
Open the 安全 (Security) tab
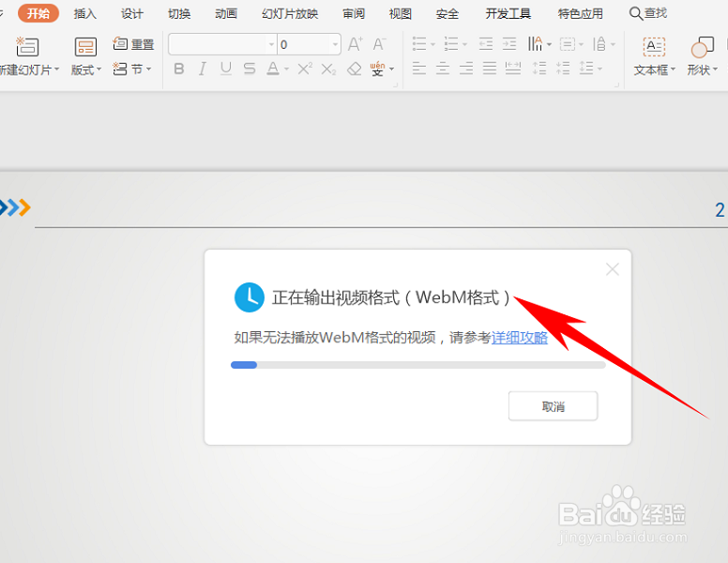[x=447, y=14]
